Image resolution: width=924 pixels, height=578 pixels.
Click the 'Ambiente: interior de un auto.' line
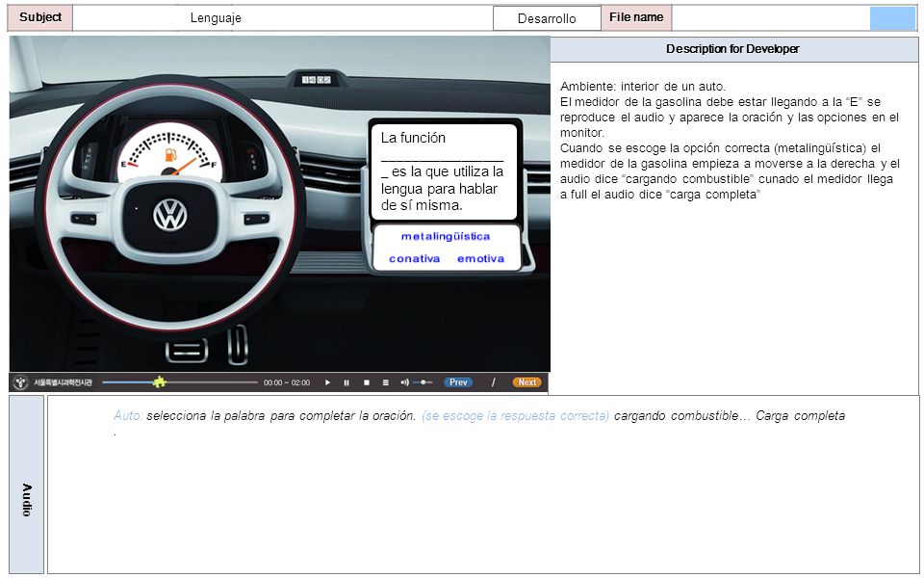tap(643, 86)
